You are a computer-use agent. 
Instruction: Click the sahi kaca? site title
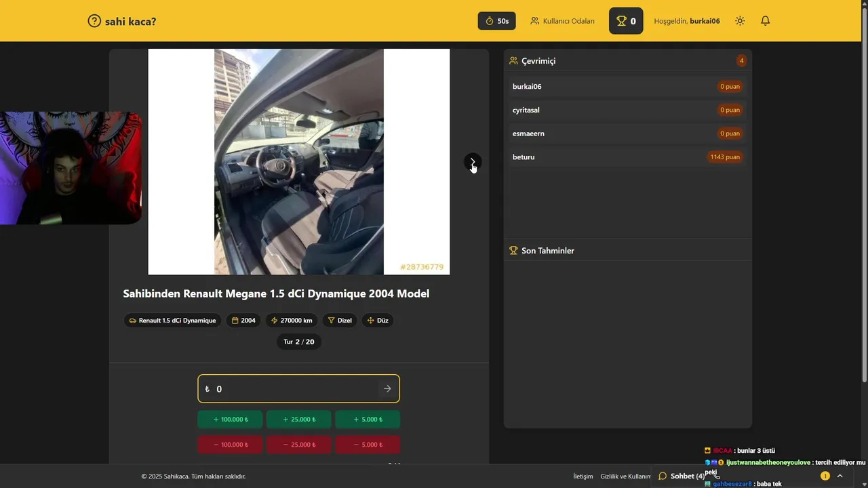coord(131,21)
